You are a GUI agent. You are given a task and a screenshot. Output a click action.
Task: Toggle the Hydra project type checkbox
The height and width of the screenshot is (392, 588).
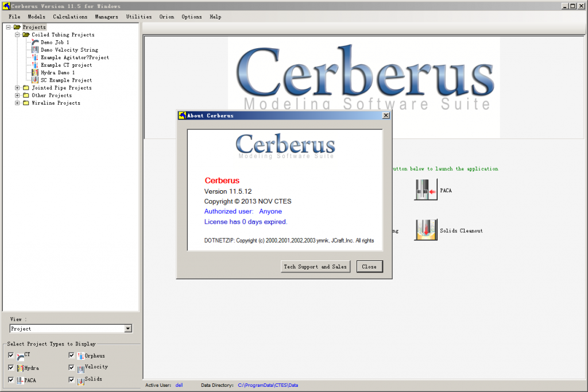click(x=11, y=367)
